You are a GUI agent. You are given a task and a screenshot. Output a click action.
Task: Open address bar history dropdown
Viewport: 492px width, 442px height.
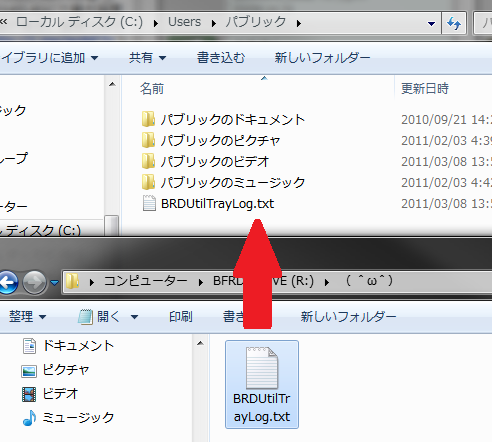(x=431, y=23)
